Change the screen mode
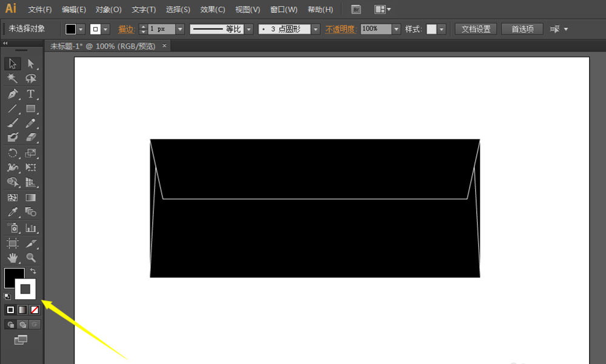This screenshot has height=364, width=606. [21, 340]
